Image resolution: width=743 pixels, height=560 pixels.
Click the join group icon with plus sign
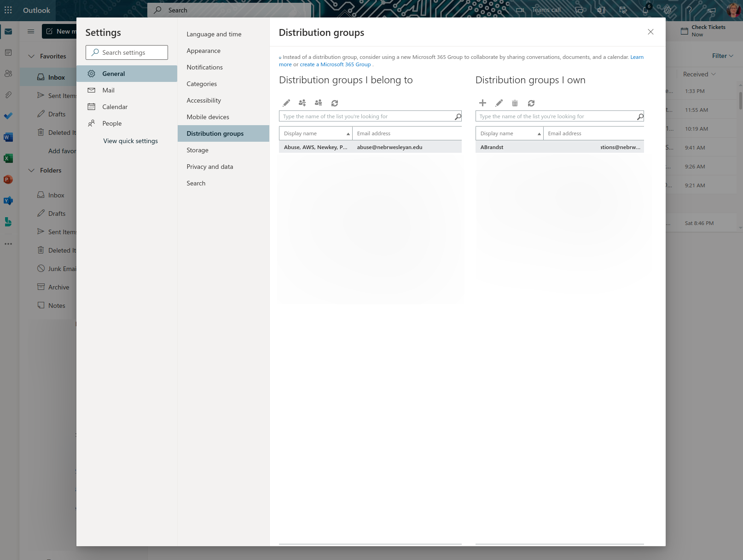[x=302, y=103]
